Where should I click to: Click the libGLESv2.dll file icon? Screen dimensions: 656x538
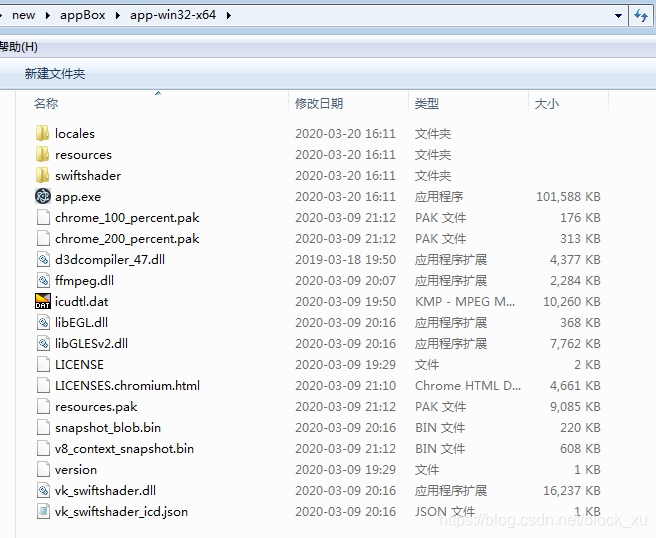click(x=43, y=343)
